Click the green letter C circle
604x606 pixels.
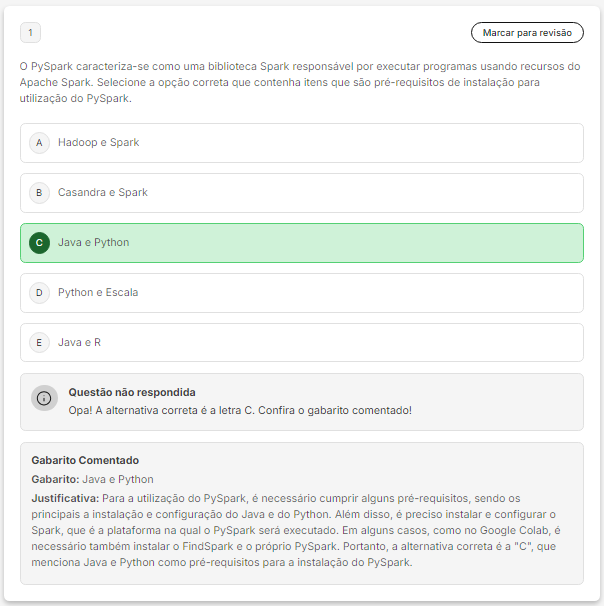tap(39, 243)
